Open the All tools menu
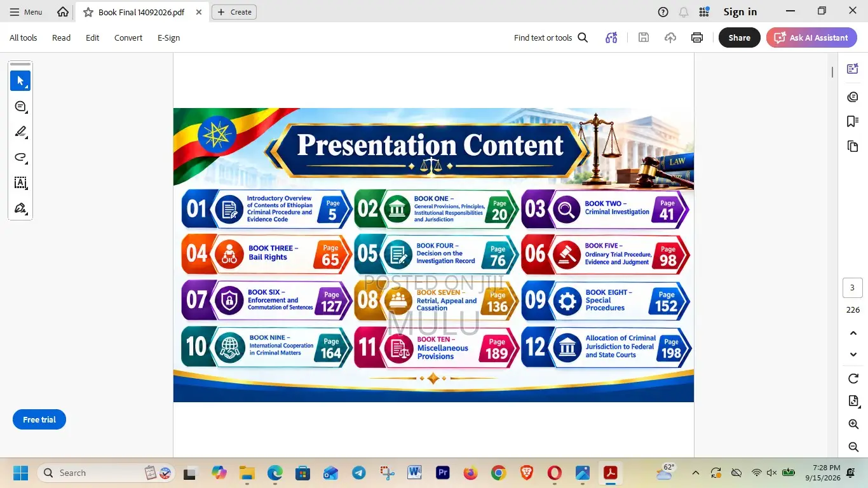Image resolution: width=868 pixels, height=488 pixels. tap(24, 37)
